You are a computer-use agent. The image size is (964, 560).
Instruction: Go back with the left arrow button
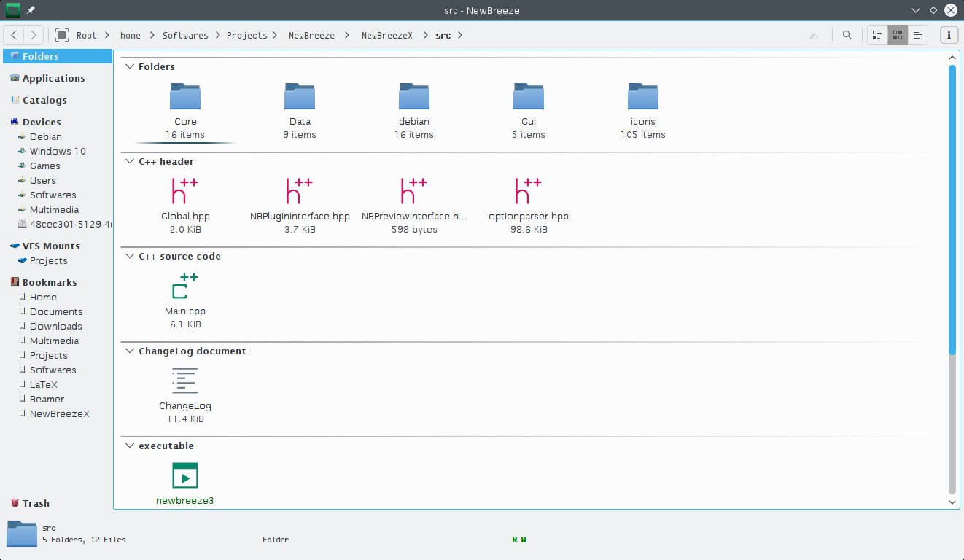(x=15, y=34)
